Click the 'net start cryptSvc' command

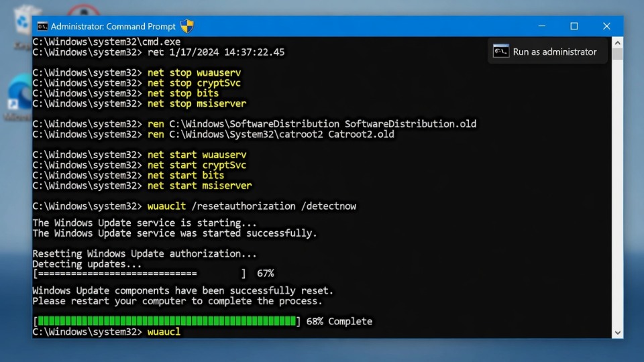[197, 165]
